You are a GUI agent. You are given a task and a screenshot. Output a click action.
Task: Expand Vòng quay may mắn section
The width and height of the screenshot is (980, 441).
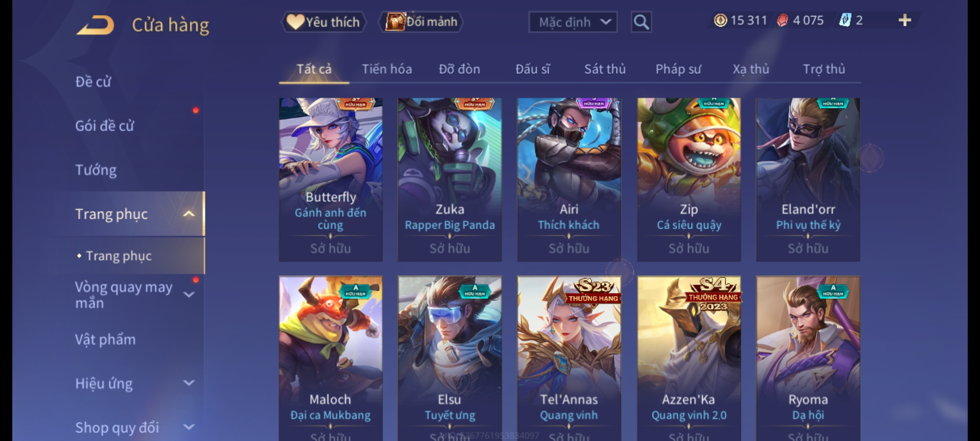189,294
